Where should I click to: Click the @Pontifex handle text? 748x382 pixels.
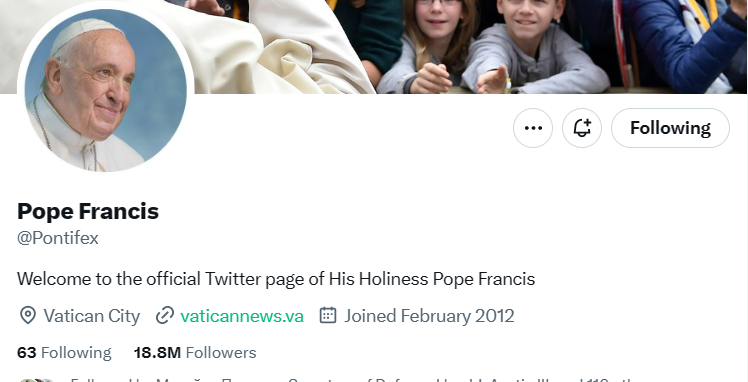pyautogui.click(x=58, y=237)
